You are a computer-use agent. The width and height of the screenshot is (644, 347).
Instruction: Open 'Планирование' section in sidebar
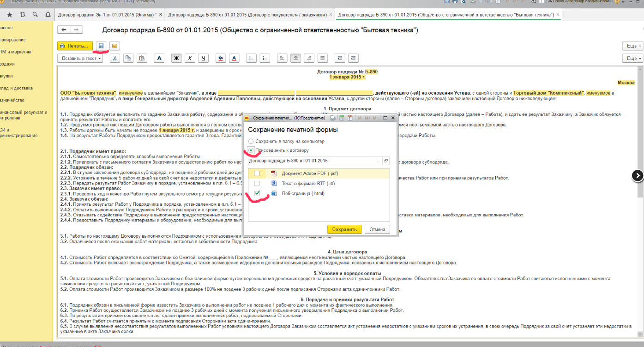click(x=13, y=40)
